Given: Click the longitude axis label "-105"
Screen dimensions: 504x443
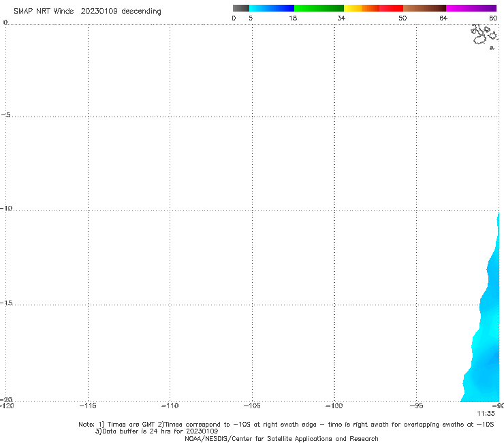Looking at the screenshot, I should click(252, 406).
